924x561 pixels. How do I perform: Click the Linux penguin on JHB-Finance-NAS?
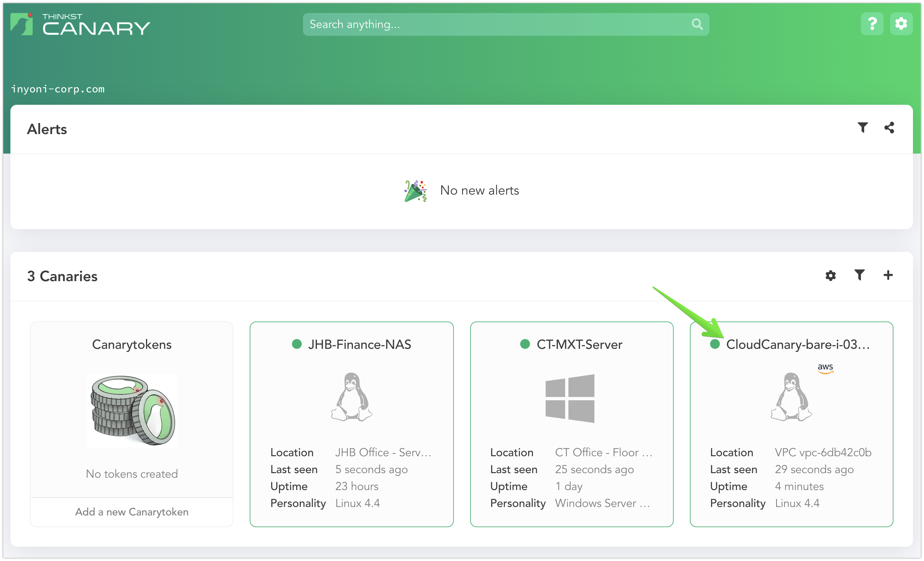[351, 397]
